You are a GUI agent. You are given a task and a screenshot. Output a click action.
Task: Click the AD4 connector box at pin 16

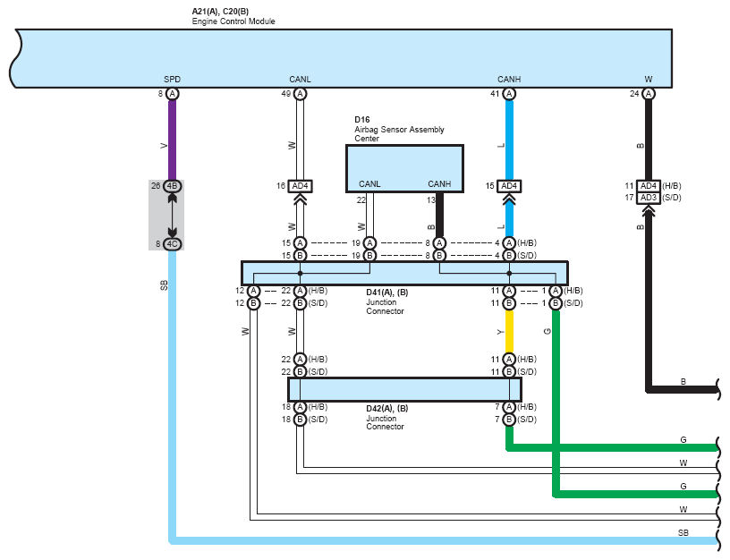click(301, 186)
